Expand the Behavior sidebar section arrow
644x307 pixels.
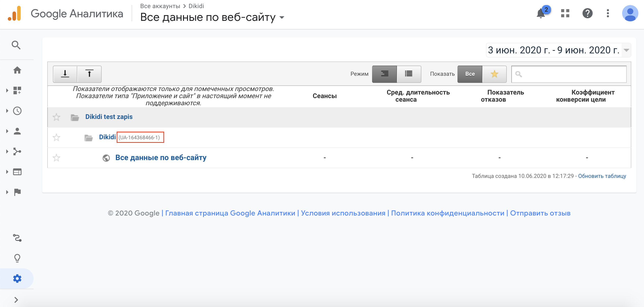tap(7, 172)
